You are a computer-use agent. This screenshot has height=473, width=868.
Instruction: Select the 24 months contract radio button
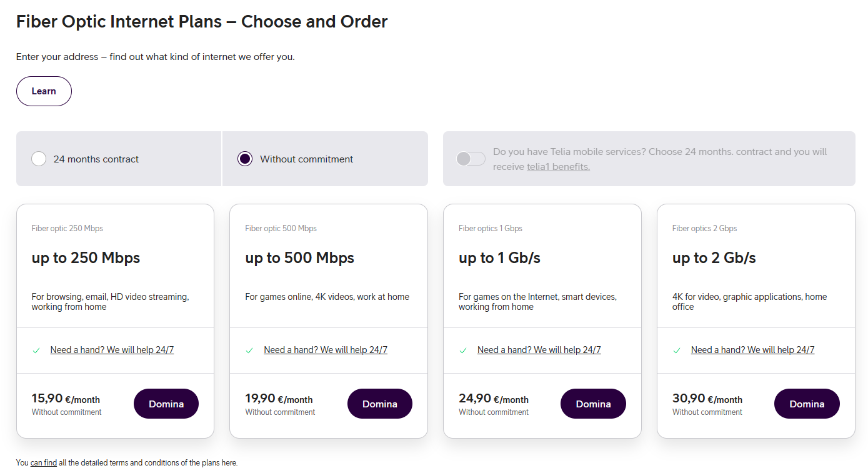39,159
